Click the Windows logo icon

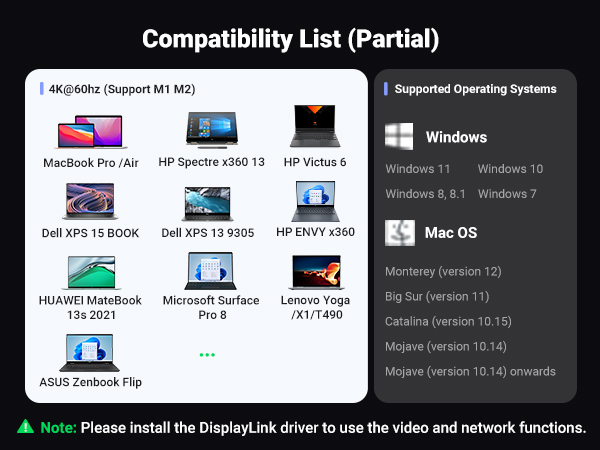tap(399, 136)
